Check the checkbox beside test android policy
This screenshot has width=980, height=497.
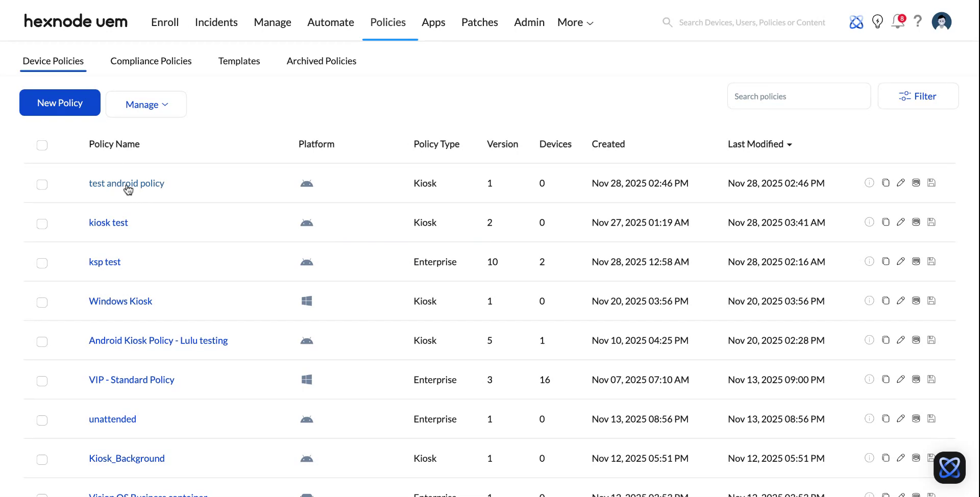coord(42,185)
